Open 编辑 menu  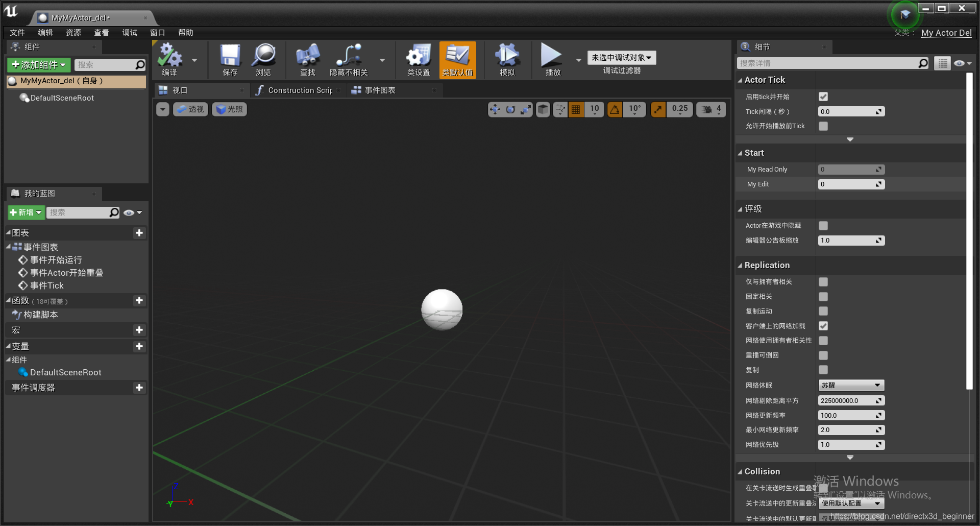[x=45, y=33]
